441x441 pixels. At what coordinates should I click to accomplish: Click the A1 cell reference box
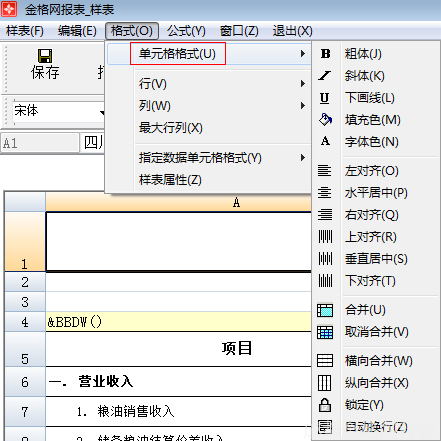tap(40, 143)
